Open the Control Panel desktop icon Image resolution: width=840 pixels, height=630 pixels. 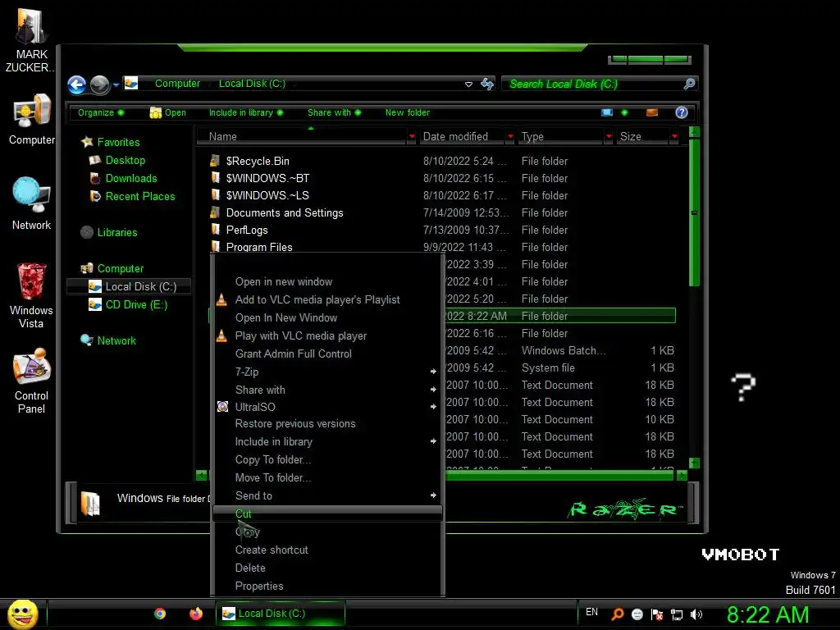click(32, 381)
